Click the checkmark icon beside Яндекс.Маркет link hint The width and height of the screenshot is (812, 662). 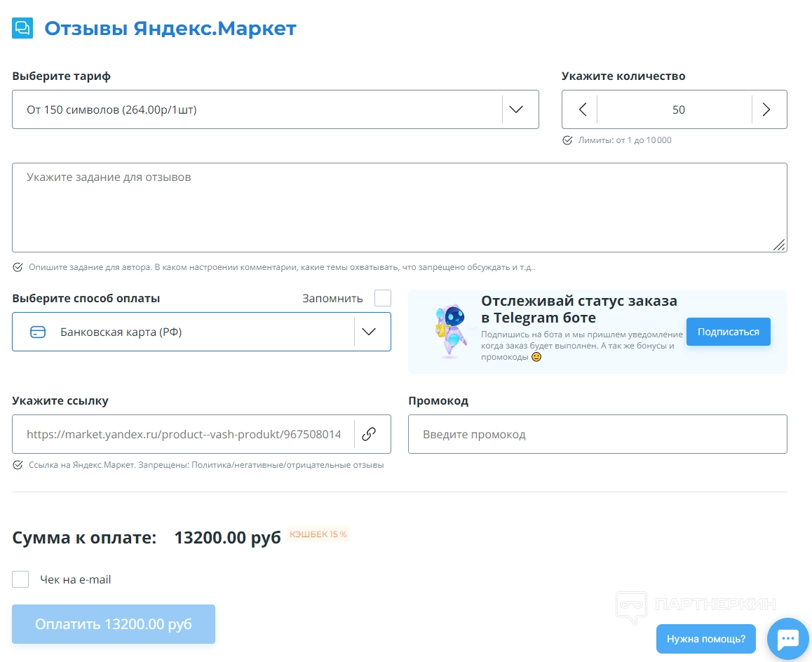18,465
